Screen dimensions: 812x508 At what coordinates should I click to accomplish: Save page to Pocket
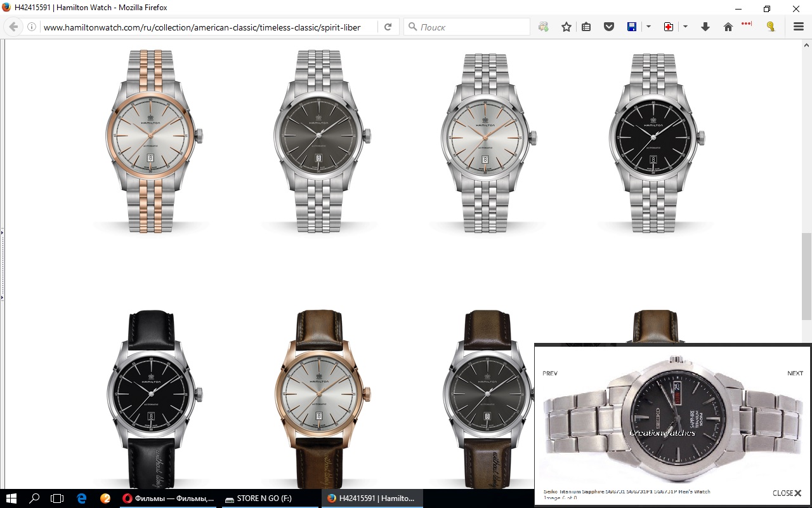[x=608, y=27]
